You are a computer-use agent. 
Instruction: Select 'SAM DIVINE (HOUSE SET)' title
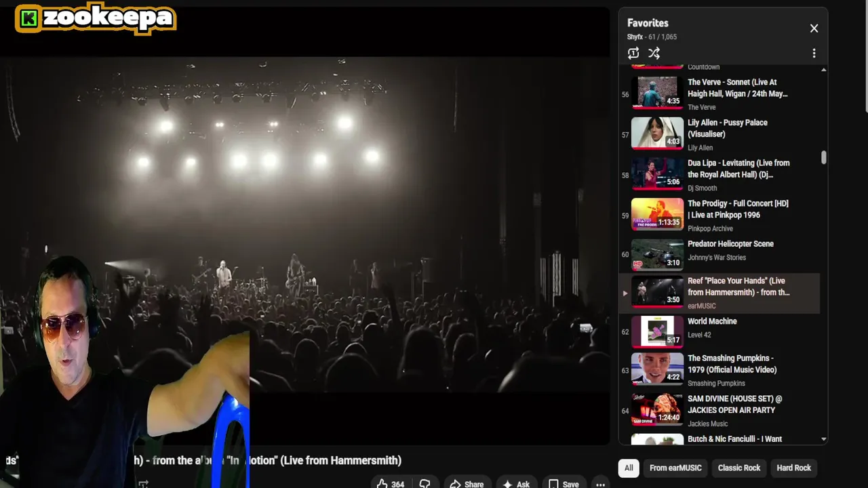click(734, 405)
